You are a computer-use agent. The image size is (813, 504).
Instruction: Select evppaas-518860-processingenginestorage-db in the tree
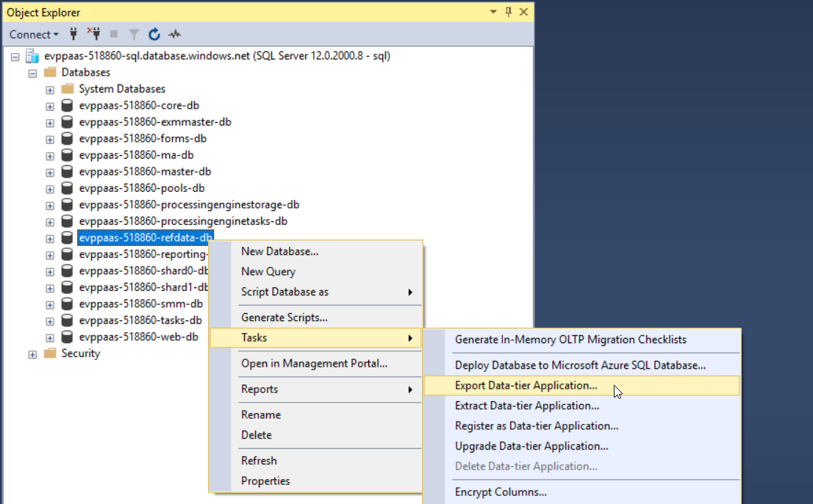189,204
